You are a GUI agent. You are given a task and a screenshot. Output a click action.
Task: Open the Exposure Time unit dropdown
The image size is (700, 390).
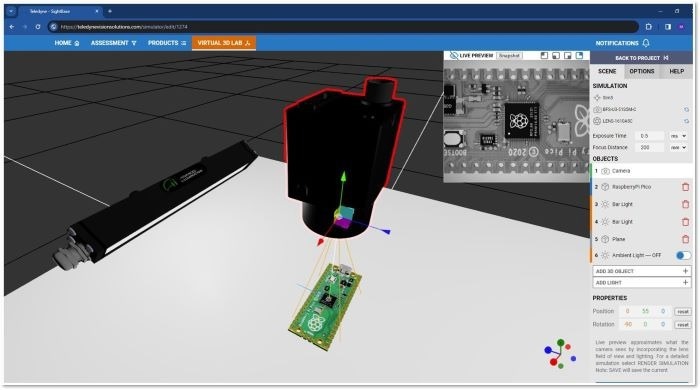678,136
